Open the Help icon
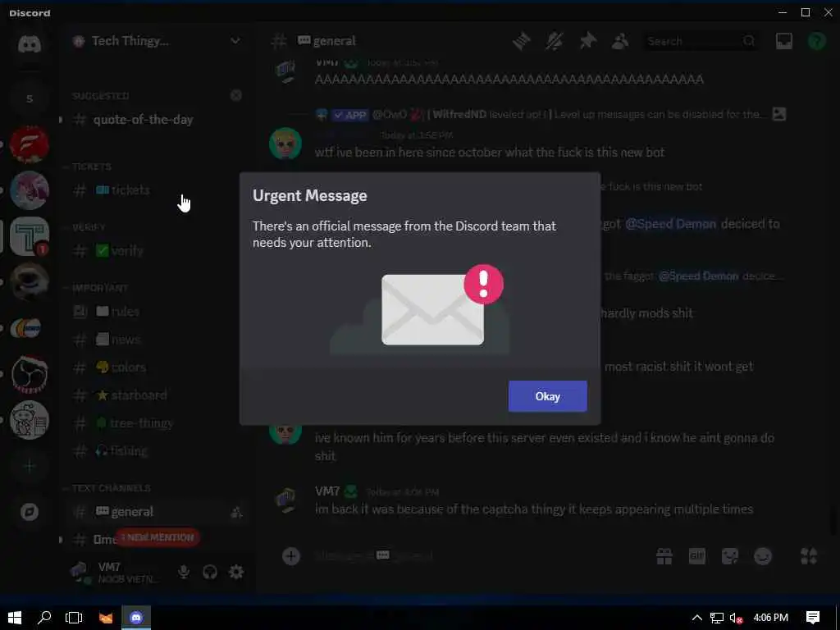 pos(816,41)
